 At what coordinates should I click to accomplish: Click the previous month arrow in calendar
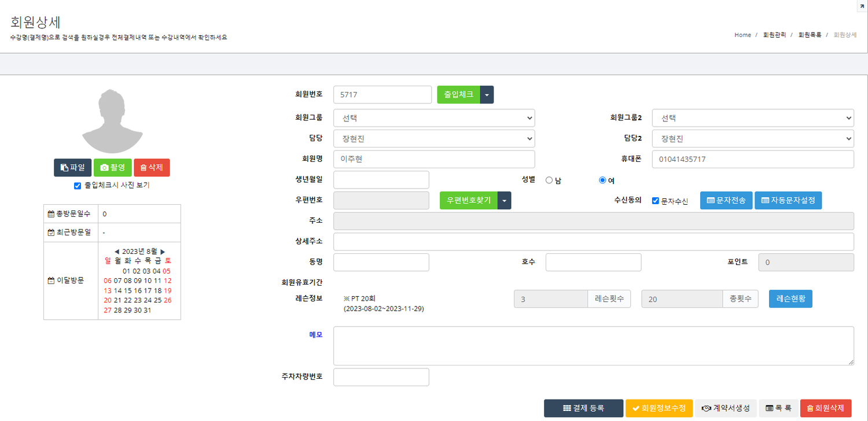click(x=117, y=252)
